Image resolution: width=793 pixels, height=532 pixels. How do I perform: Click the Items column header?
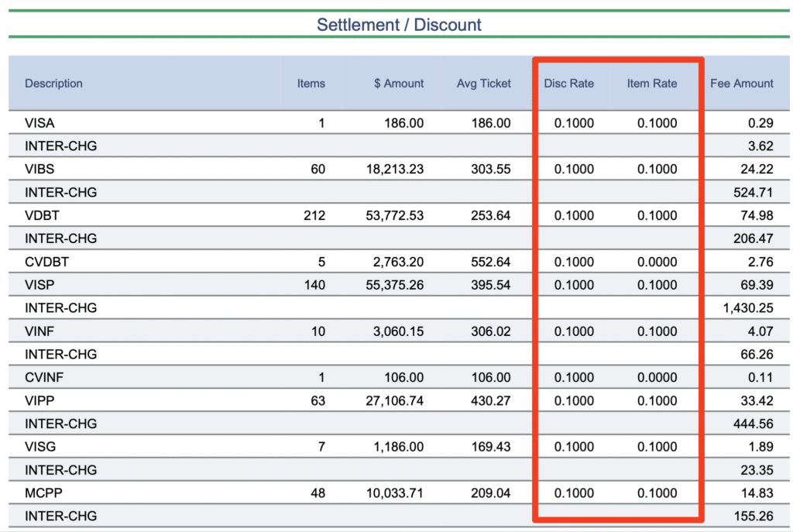[x=311, y=84]
